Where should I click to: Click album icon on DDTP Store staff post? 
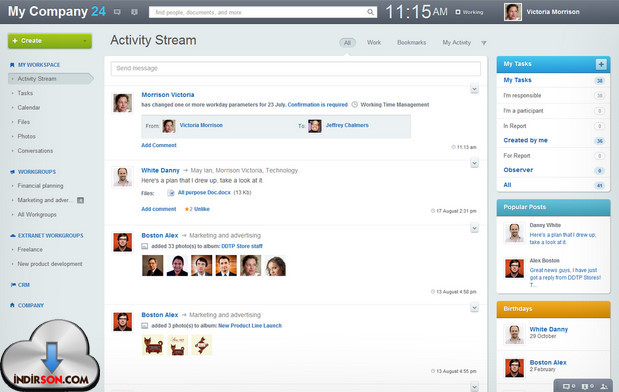(x=145, y=246)
